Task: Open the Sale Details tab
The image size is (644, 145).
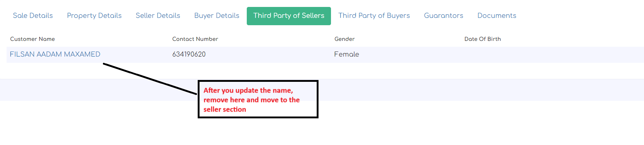Action: 33,16
